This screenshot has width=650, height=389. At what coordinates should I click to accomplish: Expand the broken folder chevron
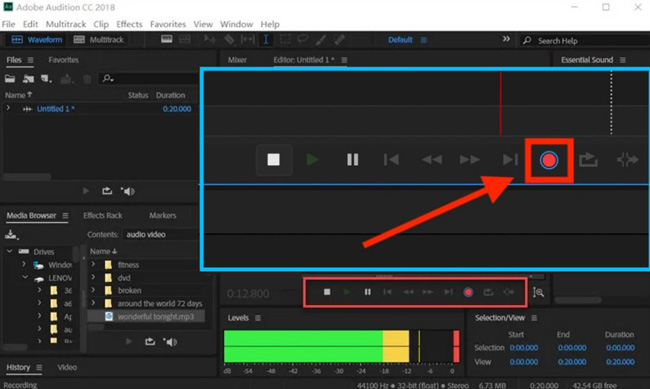click(x=93, y=290)
